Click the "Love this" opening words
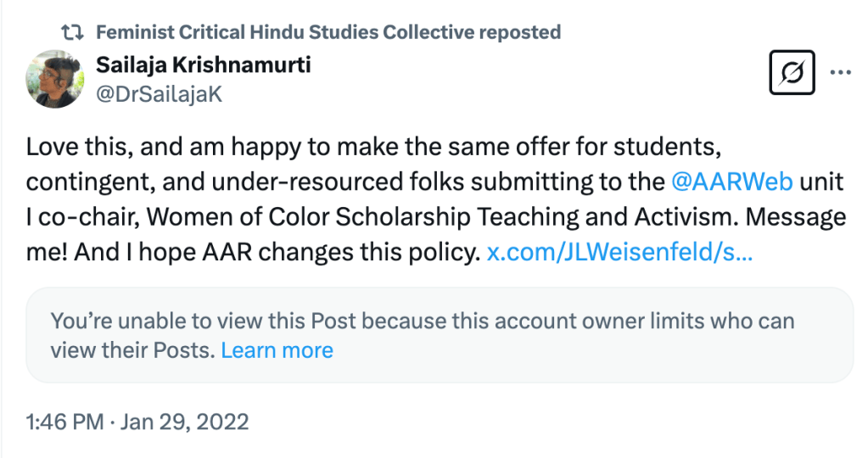The width and height of the screenshot is (868, 458). [72, 146]
